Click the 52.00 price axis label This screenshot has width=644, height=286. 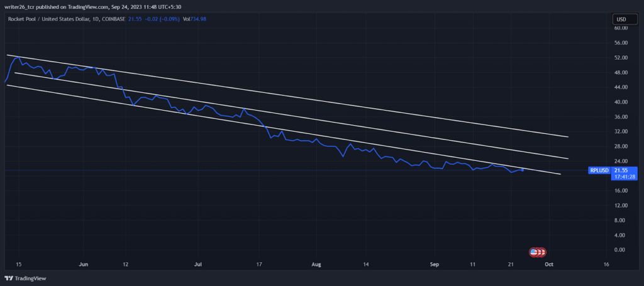621,57
